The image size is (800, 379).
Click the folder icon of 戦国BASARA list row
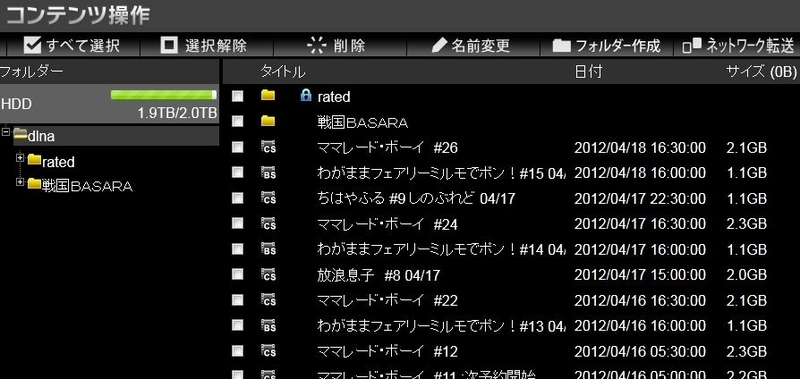[x=268, y=121]
